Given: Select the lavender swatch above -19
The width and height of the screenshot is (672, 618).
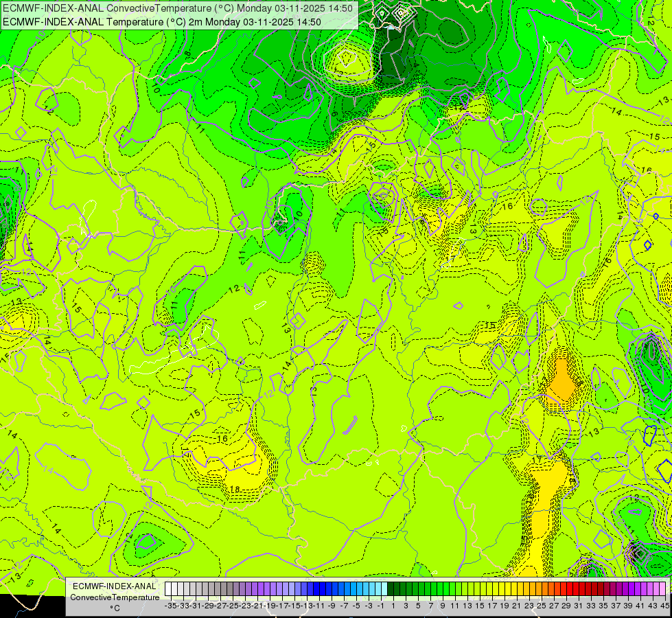Looking at the screenshot, I should (266, 588).
